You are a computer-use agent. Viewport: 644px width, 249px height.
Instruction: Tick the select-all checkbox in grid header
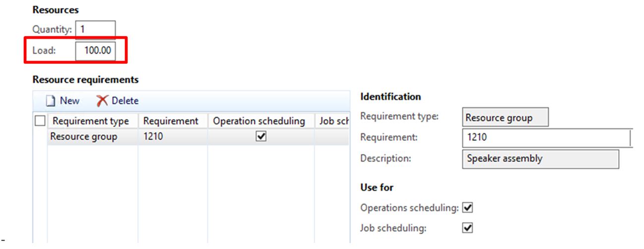tap(40, 121)
